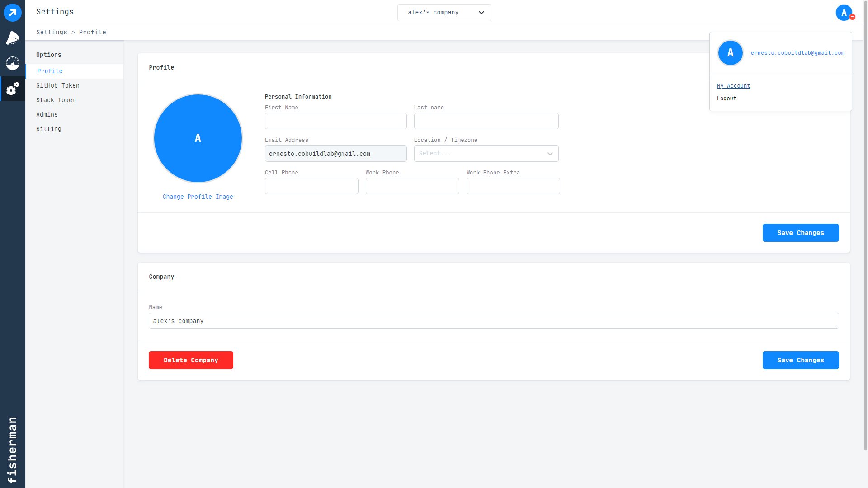Open the company dropdown chevron arrow

(481, 13)
